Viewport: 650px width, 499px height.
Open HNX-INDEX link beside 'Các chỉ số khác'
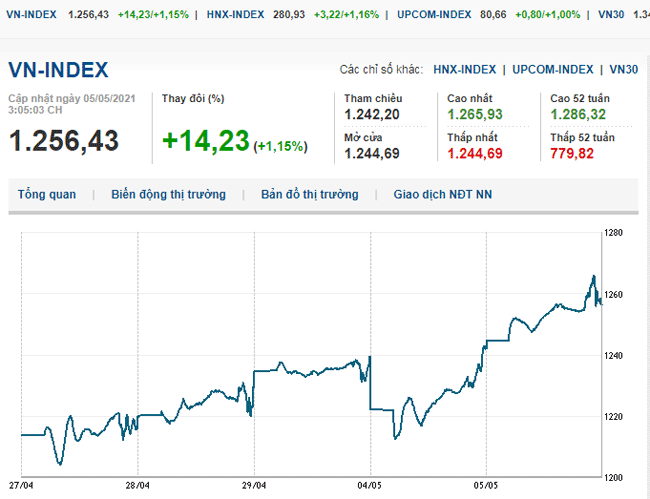(x=464, y=69)
